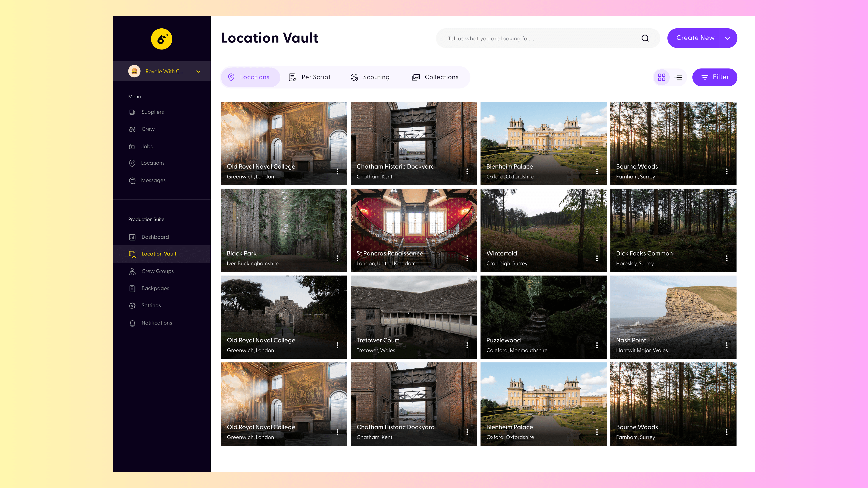This screenshot has height=488, width=868.
Task: Focus the location search field
Action: pos(539,38)
